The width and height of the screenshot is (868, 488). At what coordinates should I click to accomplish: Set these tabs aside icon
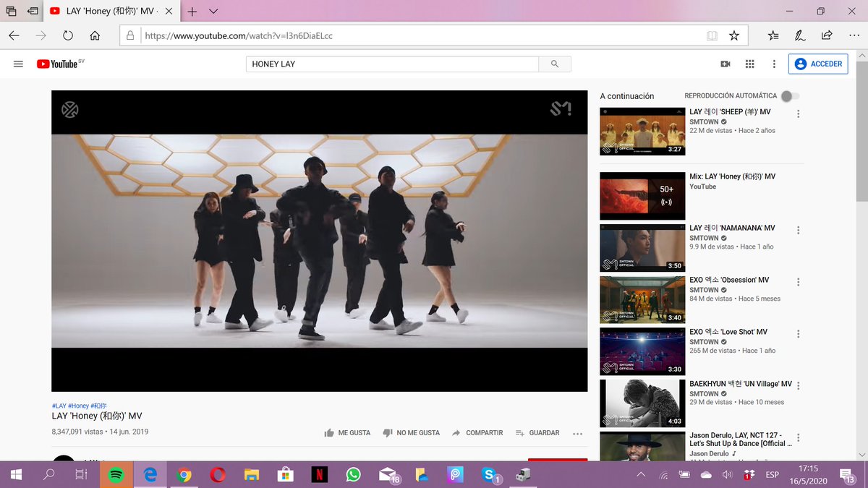(x=33, y=12)
